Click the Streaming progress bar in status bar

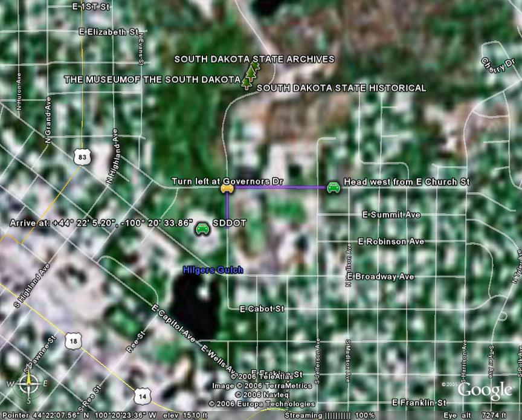(x=338, y=415)
